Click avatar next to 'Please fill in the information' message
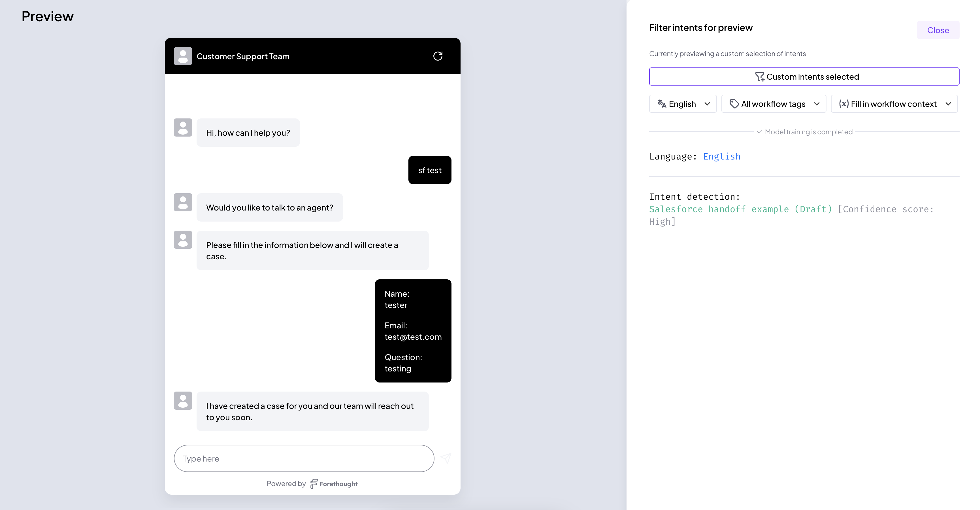Screen dimensions: 980x510 click(183, 240)
